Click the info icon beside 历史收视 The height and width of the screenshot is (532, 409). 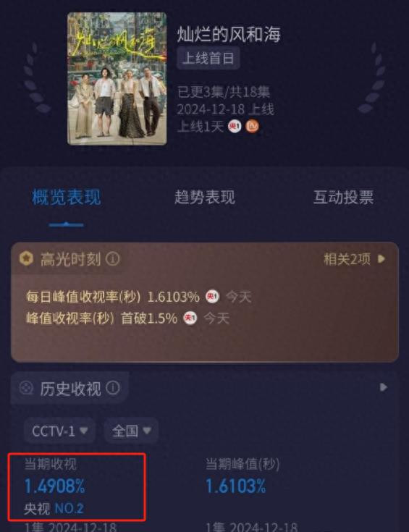(x=113, y=388)
